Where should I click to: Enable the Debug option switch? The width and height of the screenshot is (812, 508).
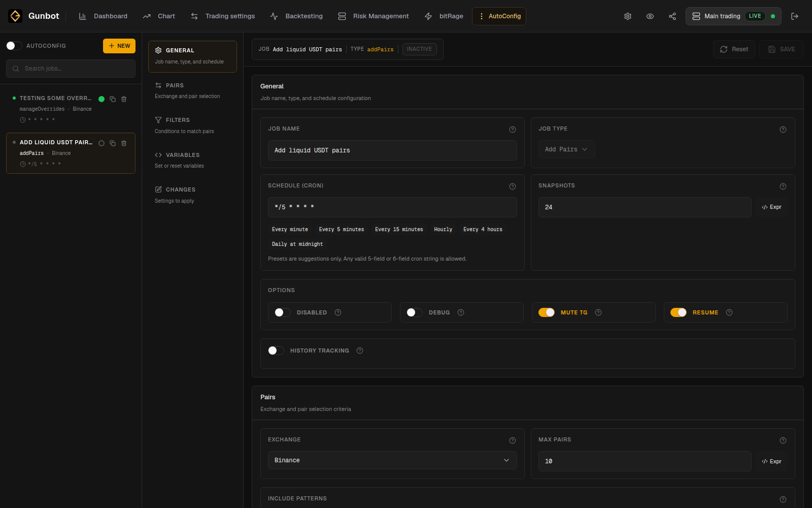pos(415,312)
